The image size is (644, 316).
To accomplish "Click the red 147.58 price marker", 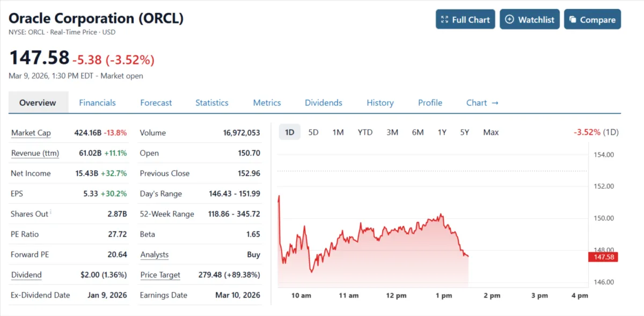I will pyautogui.click(x=603, y=257).
